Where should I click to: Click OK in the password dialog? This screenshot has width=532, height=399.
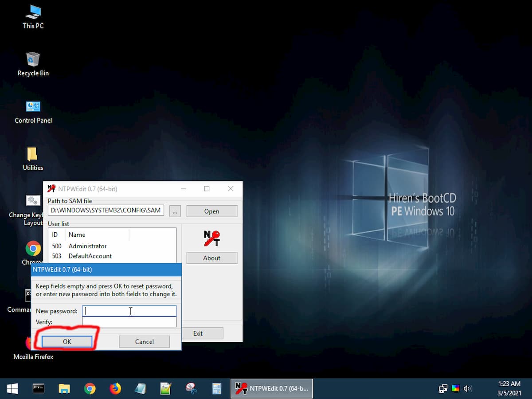point(67,342)
